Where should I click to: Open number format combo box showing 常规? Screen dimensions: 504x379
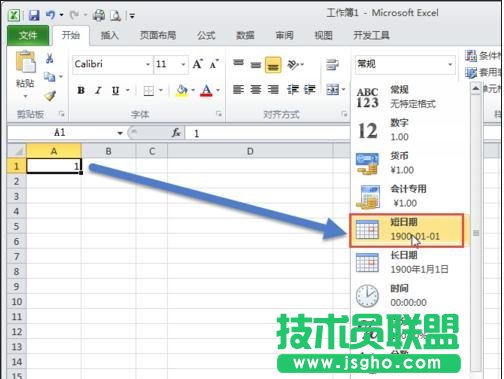point(405,64)
